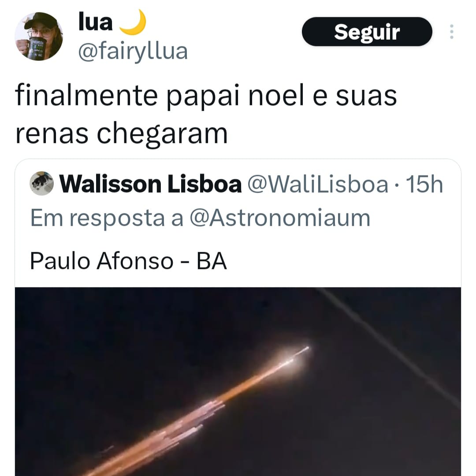This screenshot has width=476, height=476.
Task: Open lua's profile picture avatar
Action: (x=38, y=36)
